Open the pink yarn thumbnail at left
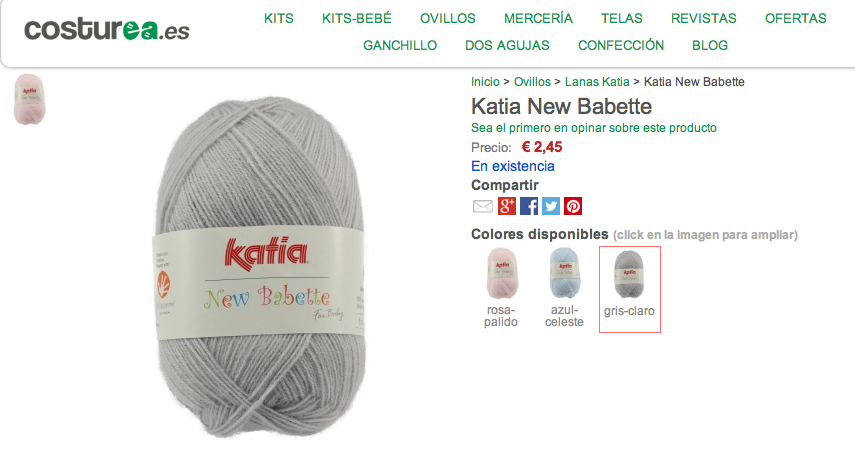Viewport: 855px width, 461px height. pos(29,99)
